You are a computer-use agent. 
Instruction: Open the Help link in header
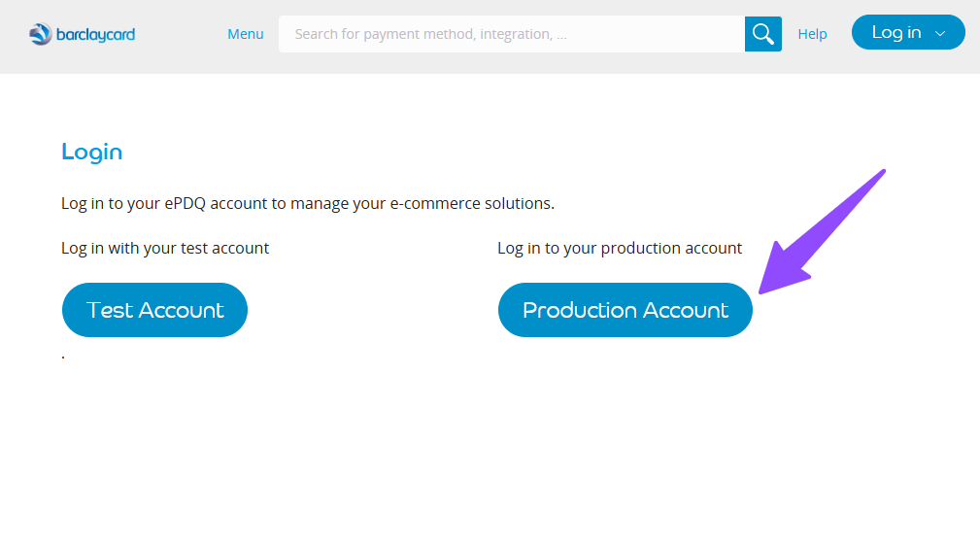(x=812, y=34)
